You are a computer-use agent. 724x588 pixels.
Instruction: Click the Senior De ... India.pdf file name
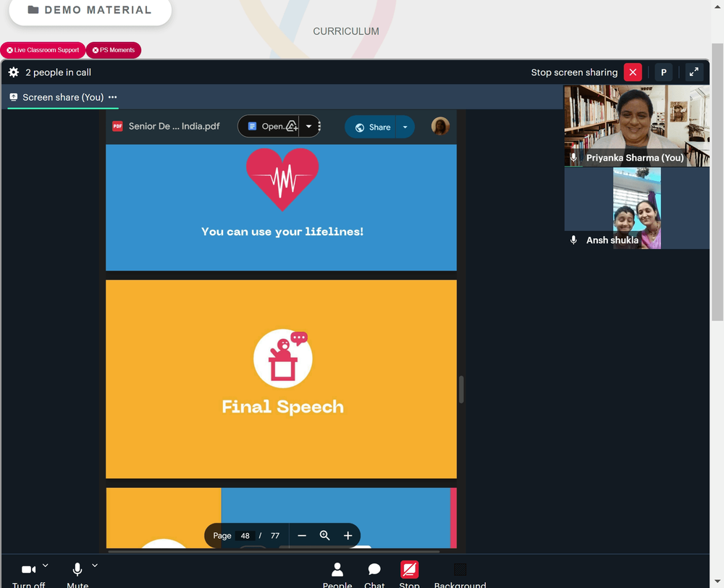[x=174, y=126]
